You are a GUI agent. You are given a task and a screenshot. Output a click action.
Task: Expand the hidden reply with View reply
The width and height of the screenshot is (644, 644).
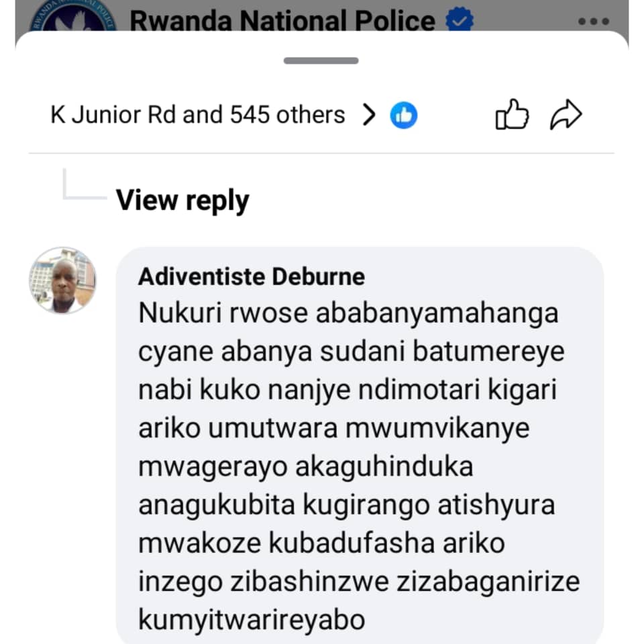(x=182, y=200)
